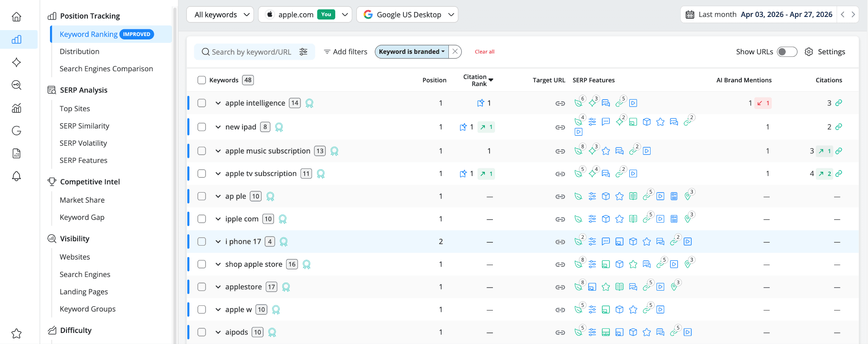Expand the apple intelligence keyword row

pos(218,103)
